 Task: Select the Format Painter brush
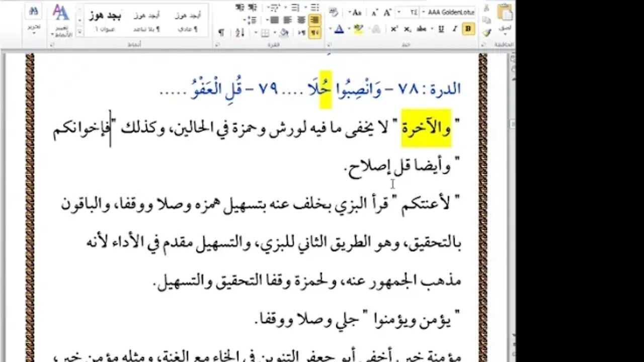(x=487, y=32)
